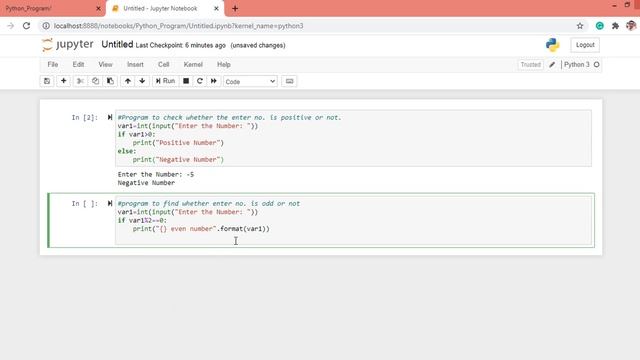Move selected cell up with the arrow icon
Image resolution: width=640 pixels, height=360 pixels.
click(128, 81)
